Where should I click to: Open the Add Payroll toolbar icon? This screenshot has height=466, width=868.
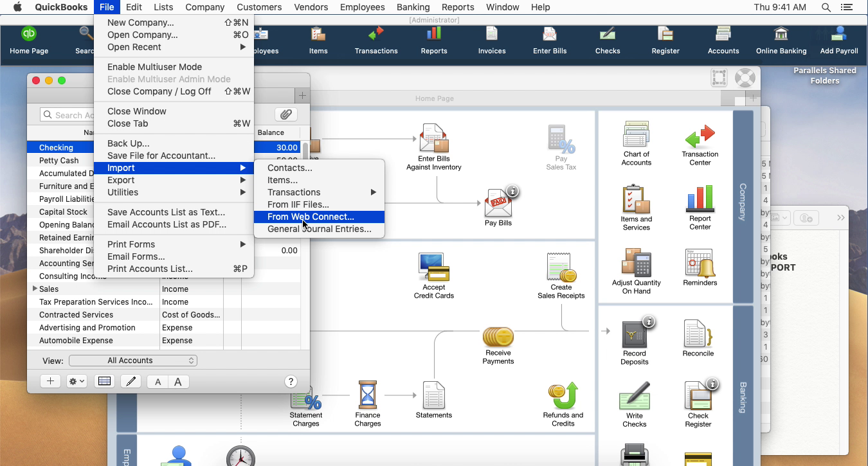[839, 41]
